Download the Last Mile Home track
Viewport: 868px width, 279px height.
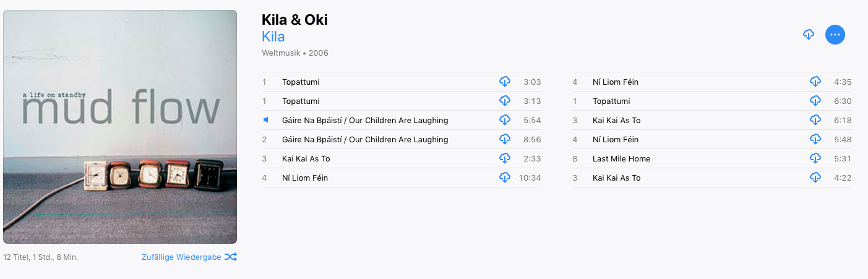(x=815, y=158)
